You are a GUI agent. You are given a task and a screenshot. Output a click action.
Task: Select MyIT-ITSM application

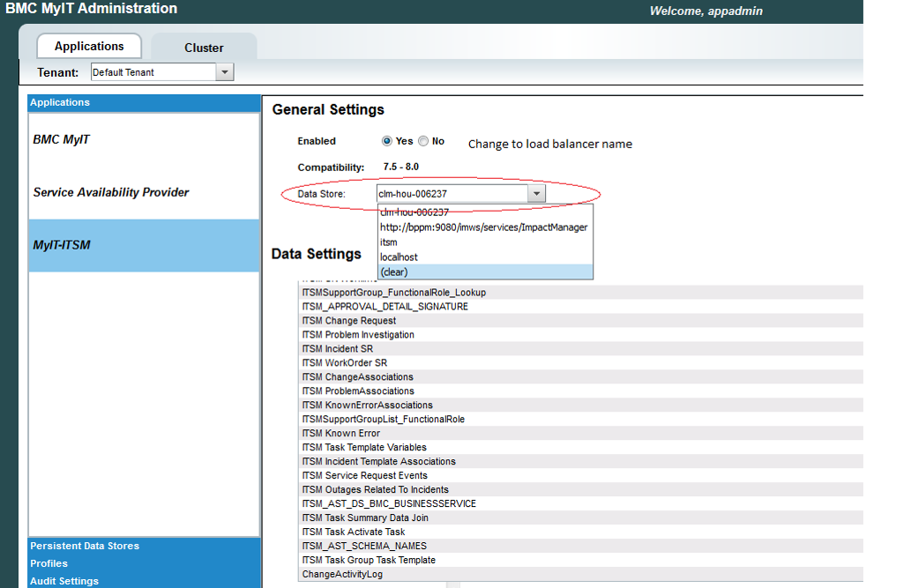point(144,245)
